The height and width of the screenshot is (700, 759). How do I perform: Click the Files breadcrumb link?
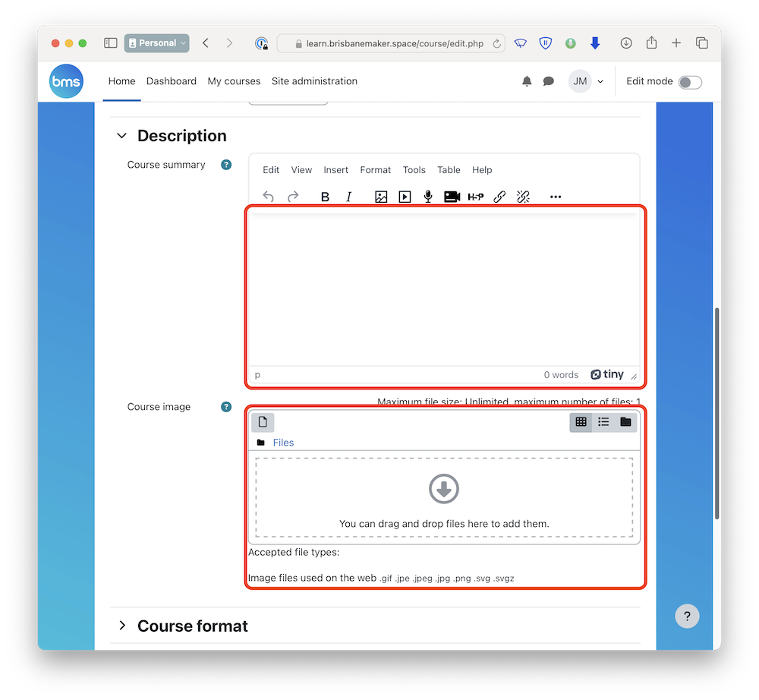click(x=283, y=443)
